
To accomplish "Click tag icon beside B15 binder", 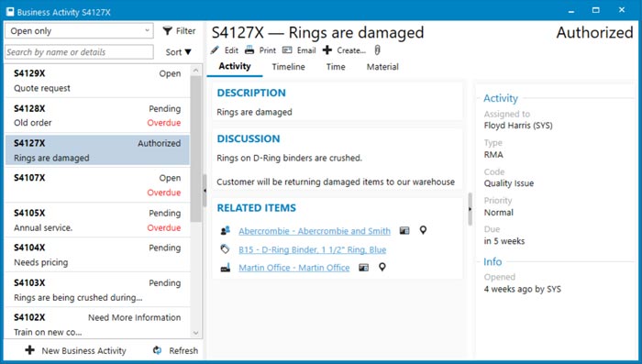I will coord(225,249).
